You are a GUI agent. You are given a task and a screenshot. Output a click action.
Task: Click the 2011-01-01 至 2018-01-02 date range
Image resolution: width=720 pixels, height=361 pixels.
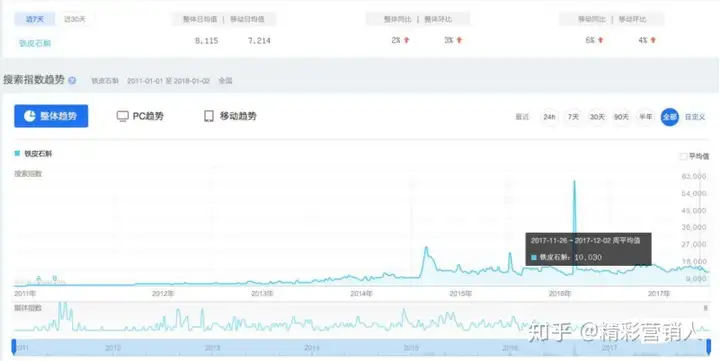pyautogui.click(x=169, y=81)
